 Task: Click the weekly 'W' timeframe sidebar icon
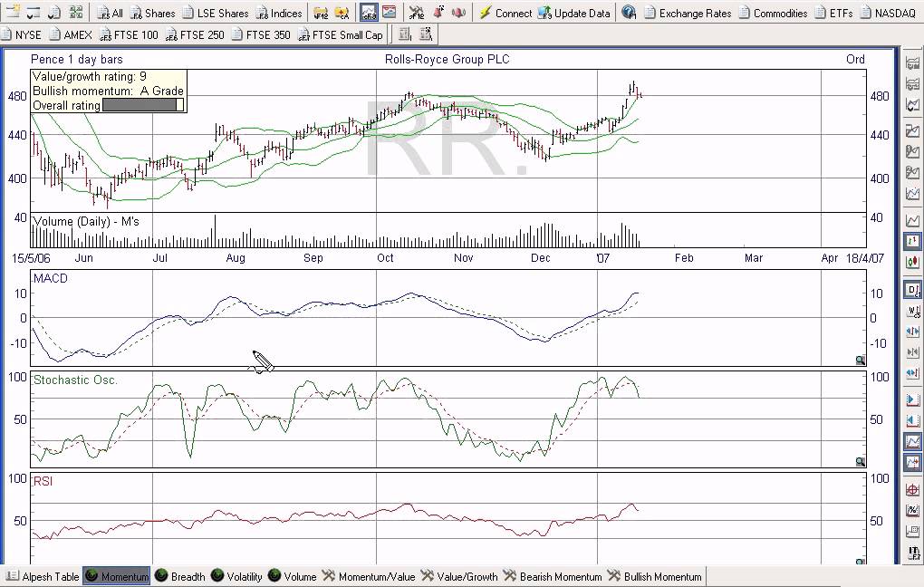[x=912, y=311]
